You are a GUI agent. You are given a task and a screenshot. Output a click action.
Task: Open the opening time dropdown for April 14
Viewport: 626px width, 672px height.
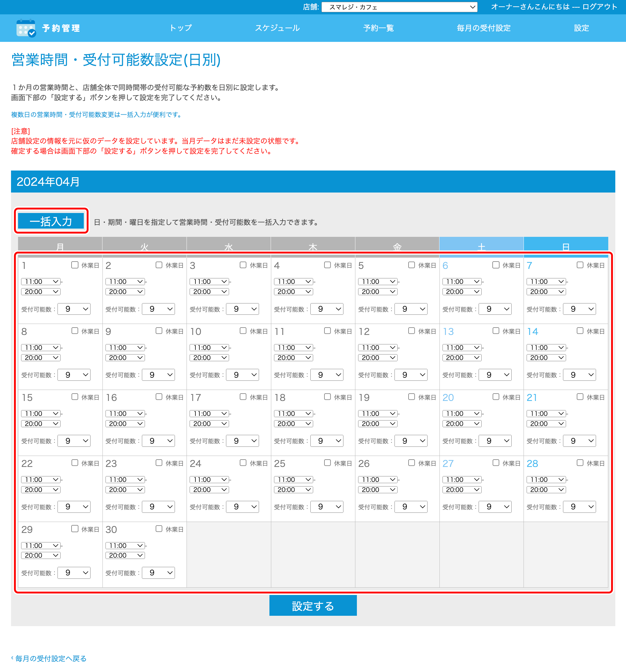coord(546,347)
